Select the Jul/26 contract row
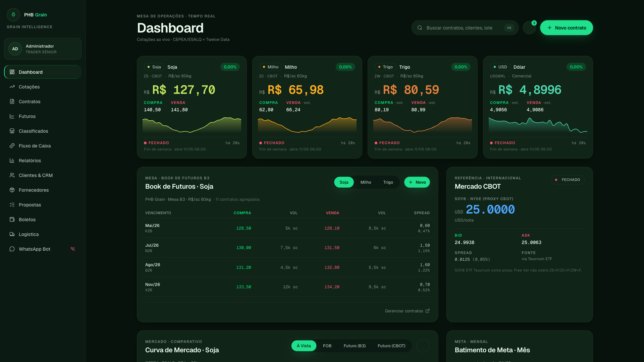The image size is (644, 362). (287, 248)
